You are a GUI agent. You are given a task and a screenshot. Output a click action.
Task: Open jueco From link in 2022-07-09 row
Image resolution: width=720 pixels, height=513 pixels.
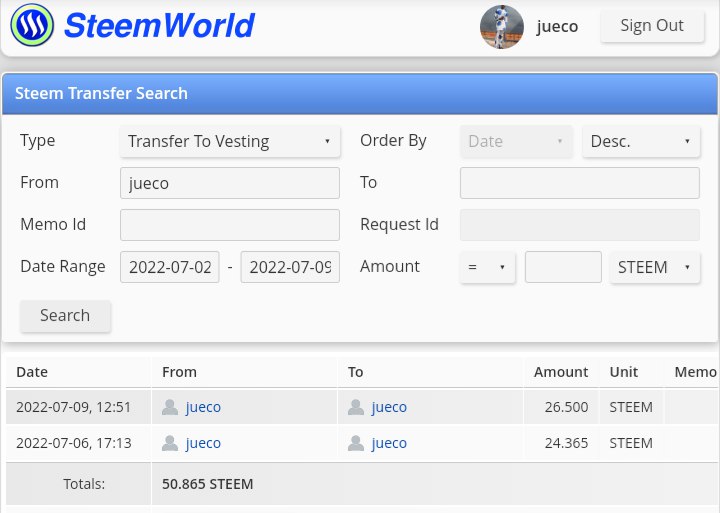pos(203,407)
